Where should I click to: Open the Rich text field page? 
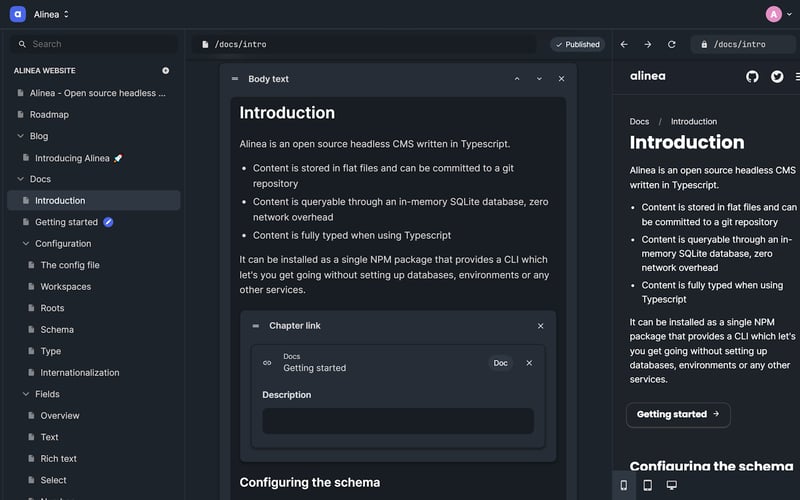[58, 458]
